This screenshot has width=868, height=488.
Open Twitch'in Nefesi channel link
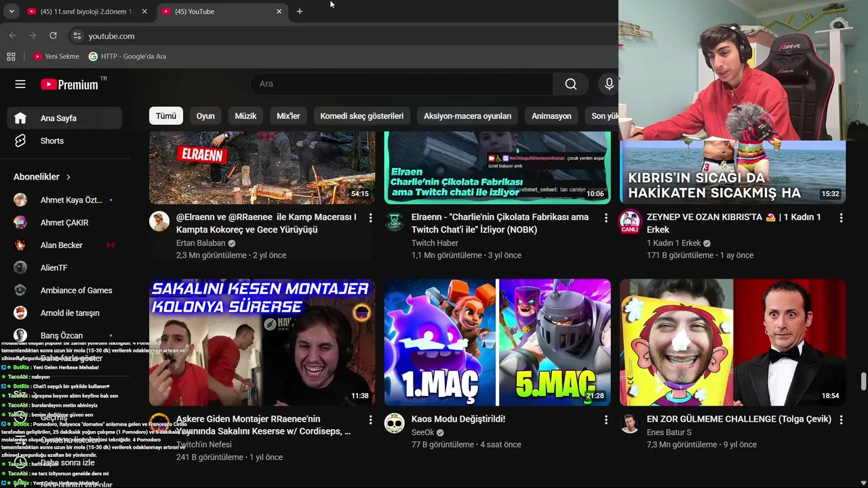tap(204, 445)
